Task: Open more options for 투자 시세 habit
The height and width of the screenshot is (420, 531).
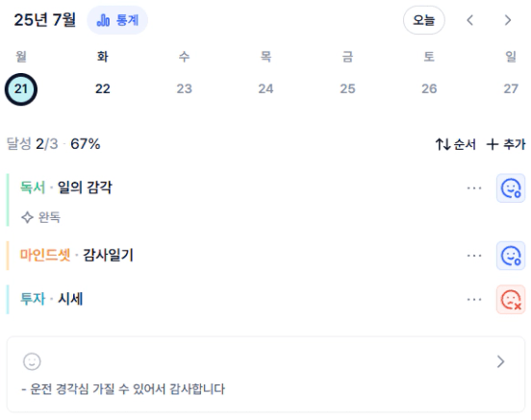Action: (x=474, y=300)
